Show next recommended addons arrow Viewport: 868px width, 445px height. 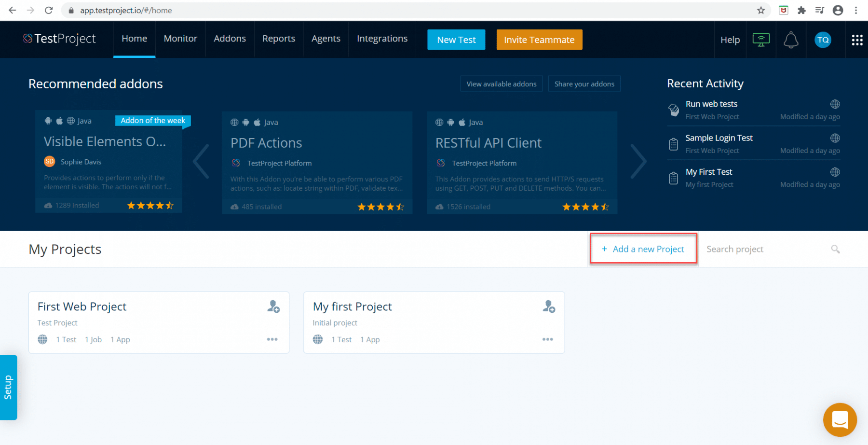coord(638,161)
